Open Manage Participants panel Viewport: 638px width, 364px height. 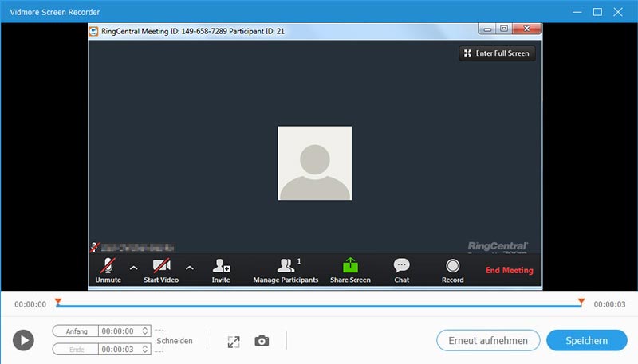point(286,270)
